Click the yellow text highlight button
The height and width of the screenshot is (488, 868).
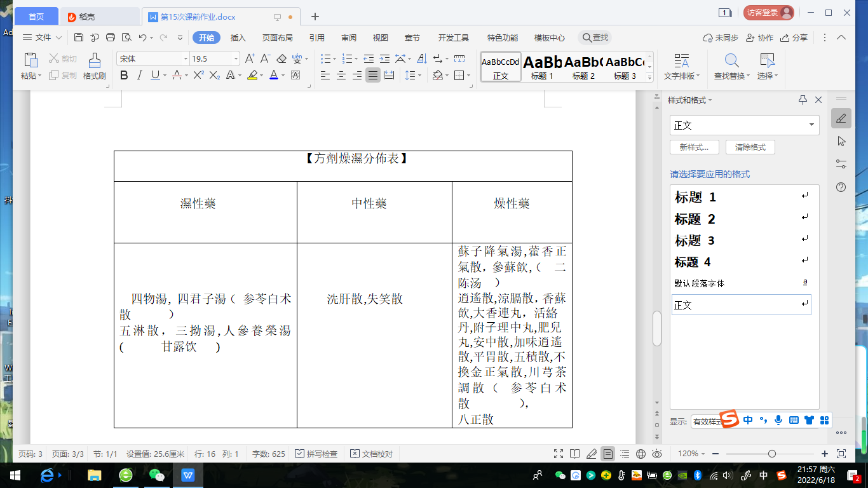pyautogui.click(x=252, y=75)
